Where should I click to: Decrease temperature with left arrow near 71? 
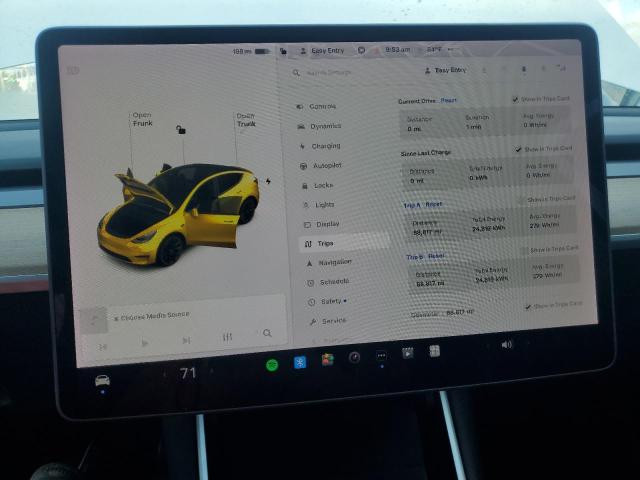pyautogui.click(x=164, y=374)
